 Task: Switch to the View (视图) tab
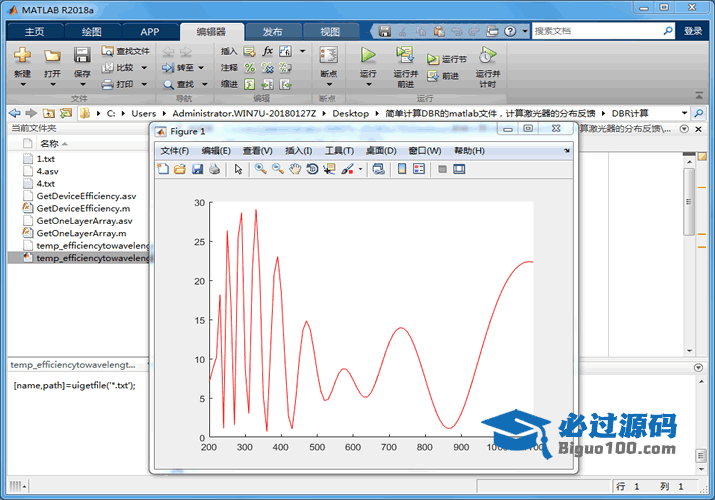(x=330, y=31)
